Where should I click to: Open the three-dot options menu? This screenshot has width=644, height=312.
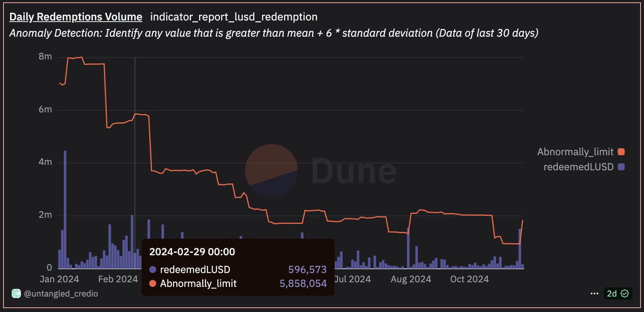point(595,293)
